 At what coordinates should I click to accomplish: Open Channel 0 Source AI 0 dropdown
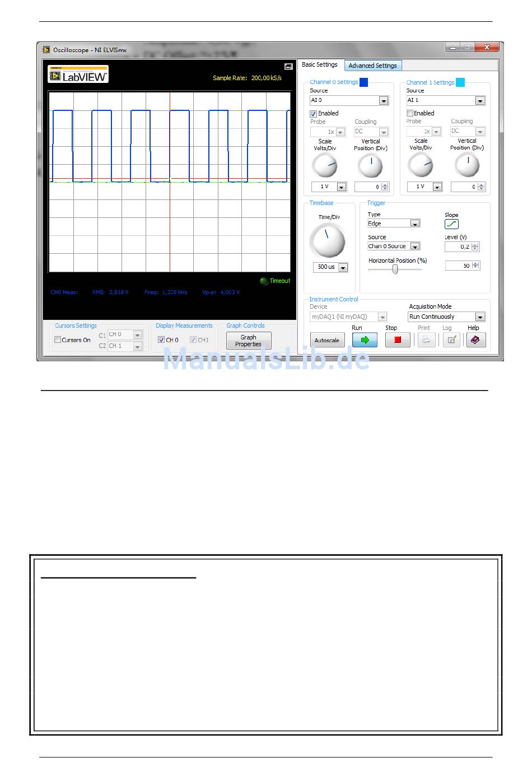coord(384,101)
